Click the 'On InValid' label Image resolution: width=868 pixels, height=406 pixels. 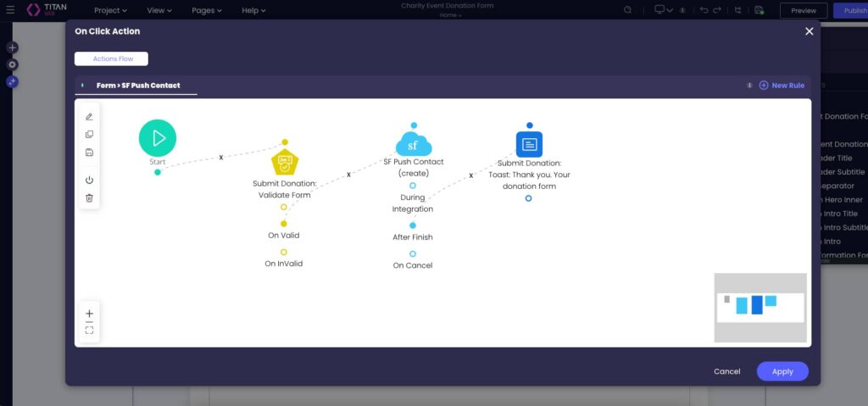click(x=284, y=264)
